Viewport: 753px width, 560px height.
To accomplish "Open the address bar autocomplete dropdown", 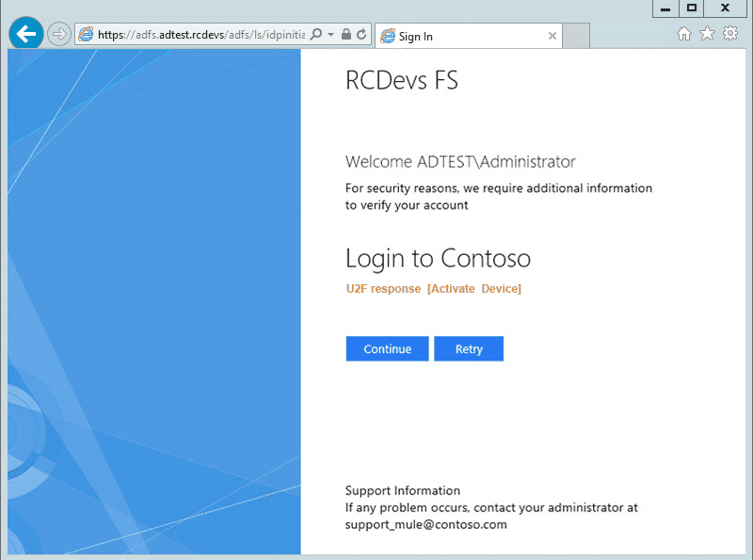I will pos(328,35).
